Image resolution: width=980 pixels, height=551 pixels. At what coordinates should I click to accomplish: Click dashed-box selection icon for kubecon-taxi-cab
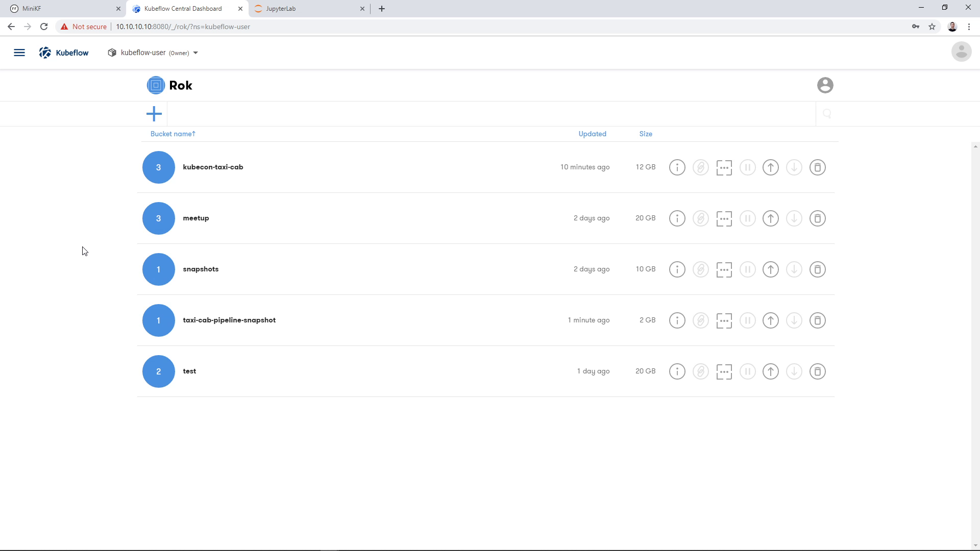click(x=724, y=167)
